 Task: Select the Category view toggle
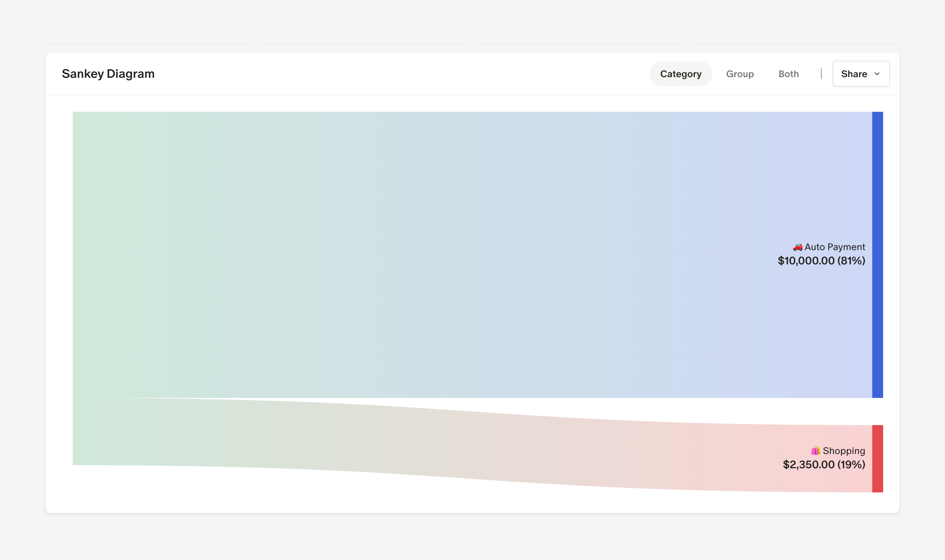(681, 74)
